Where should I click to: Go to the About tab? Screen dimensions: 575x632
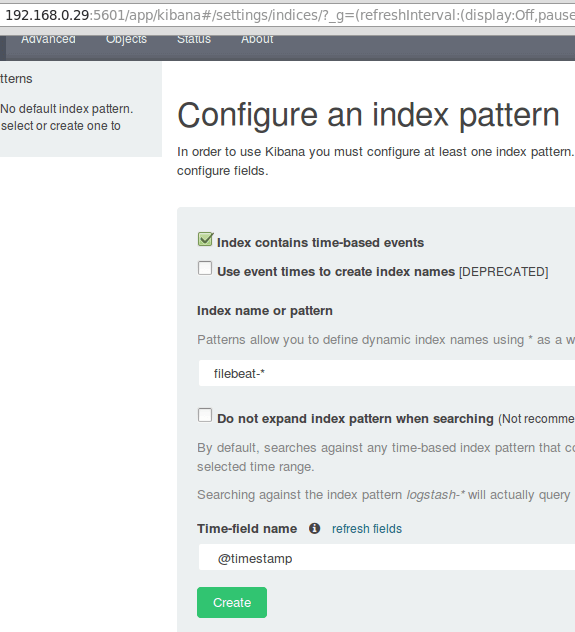point(257,40)
